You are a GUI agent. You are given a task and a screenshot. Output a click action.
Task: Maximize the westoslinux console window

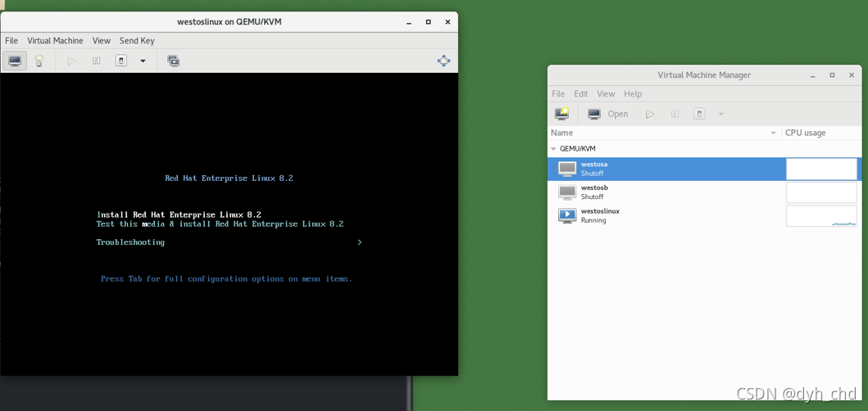pyautogui.click(x=429, y=22)
